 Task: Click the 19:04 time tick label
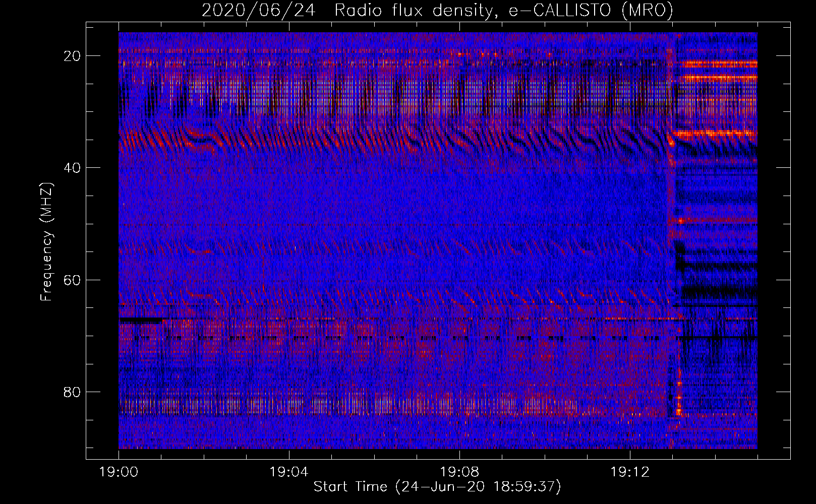point(289,472)
